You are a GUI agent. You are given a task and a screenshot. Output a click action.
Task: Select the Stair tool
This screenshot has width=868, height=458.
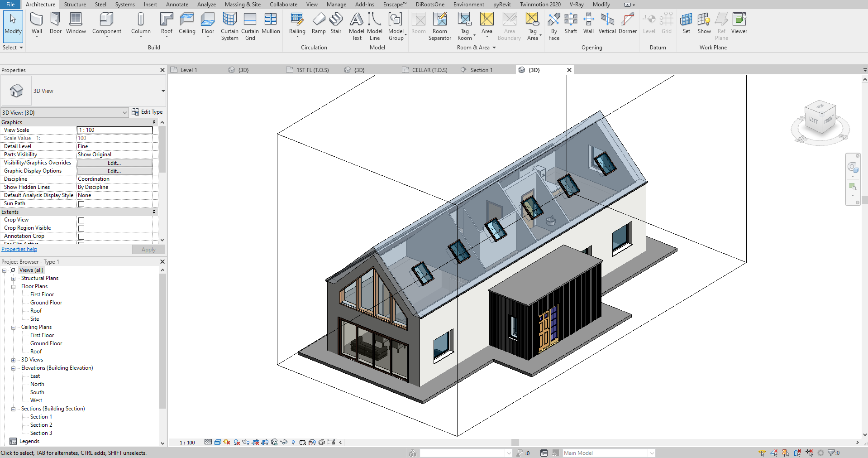coord(336,23)
